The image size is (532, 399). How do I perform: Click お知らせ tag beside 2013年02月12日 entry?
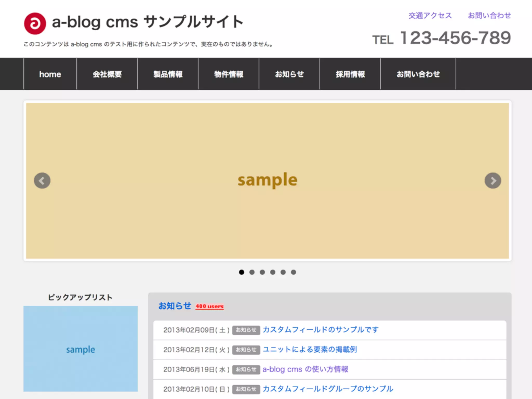tap(246, 350)
